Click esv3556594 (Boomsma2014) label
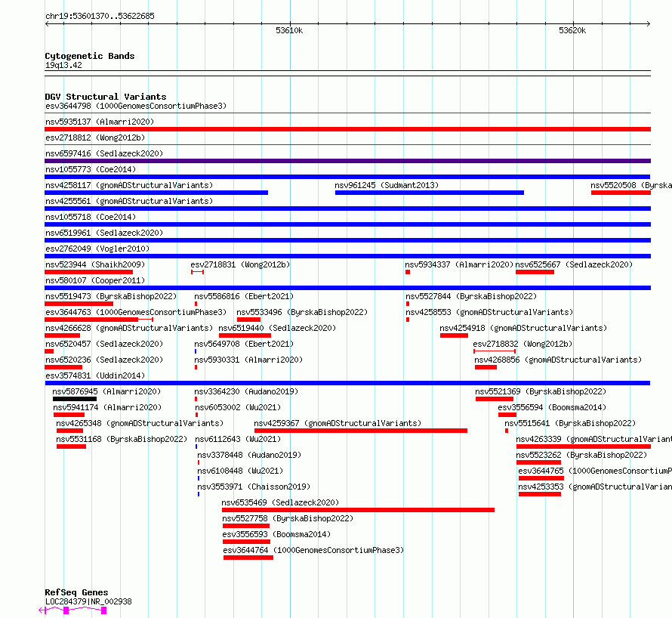This screenshot has height=618, width=672. tap(552, 407)
